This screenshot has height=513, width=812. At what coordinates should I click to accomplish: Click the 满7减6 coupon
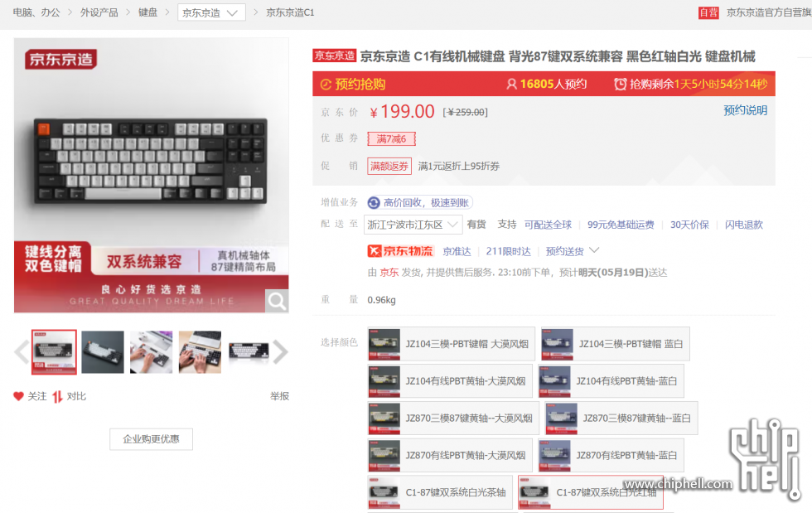(x=391, y=139)
